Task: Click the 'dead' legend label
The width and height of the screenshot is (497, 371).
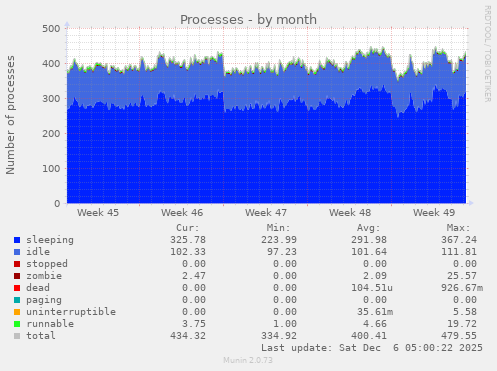Action: (38, 288)
